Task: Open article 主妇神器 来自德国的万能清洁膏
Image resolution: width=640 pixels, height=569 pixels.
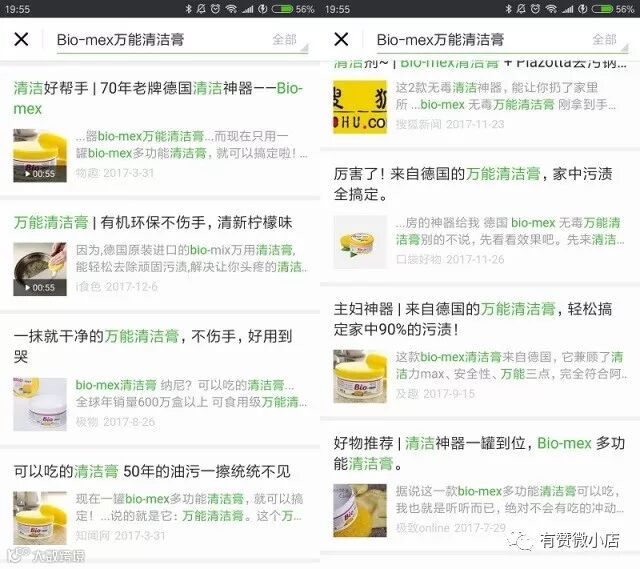Action: (473, 319)
